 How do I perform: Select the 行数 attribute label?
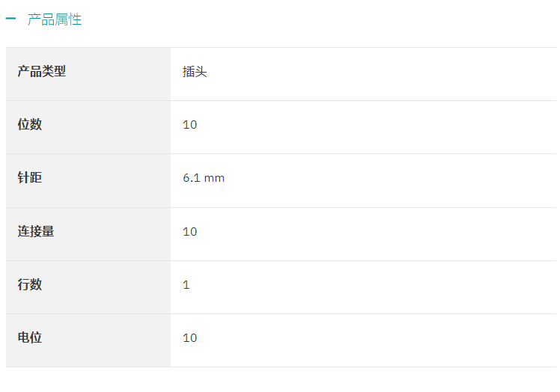pos(30,284)
